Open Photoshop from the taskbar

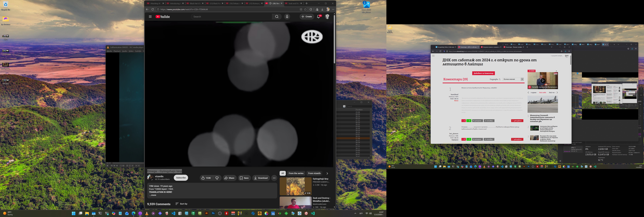[213, 213]
